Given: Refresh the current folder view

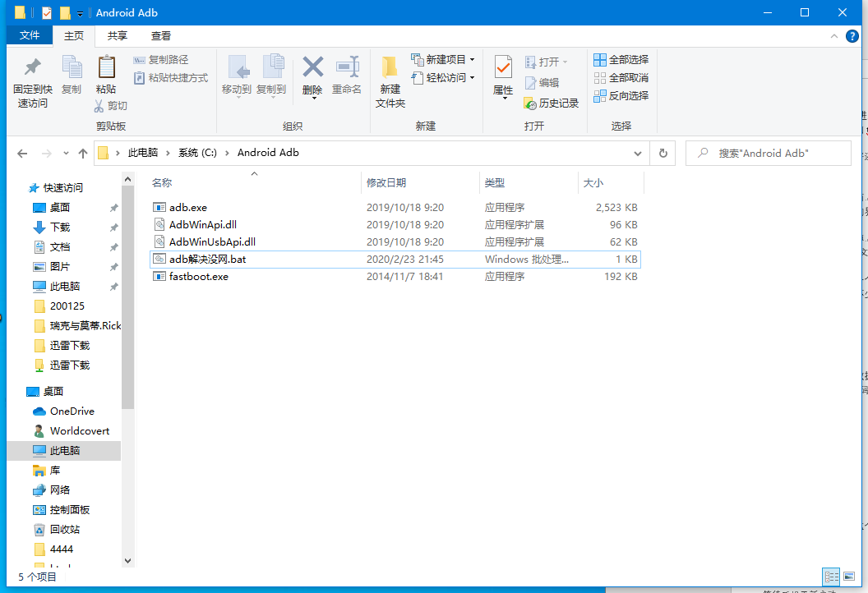Looking at the screenshot, I should point(663,154).
